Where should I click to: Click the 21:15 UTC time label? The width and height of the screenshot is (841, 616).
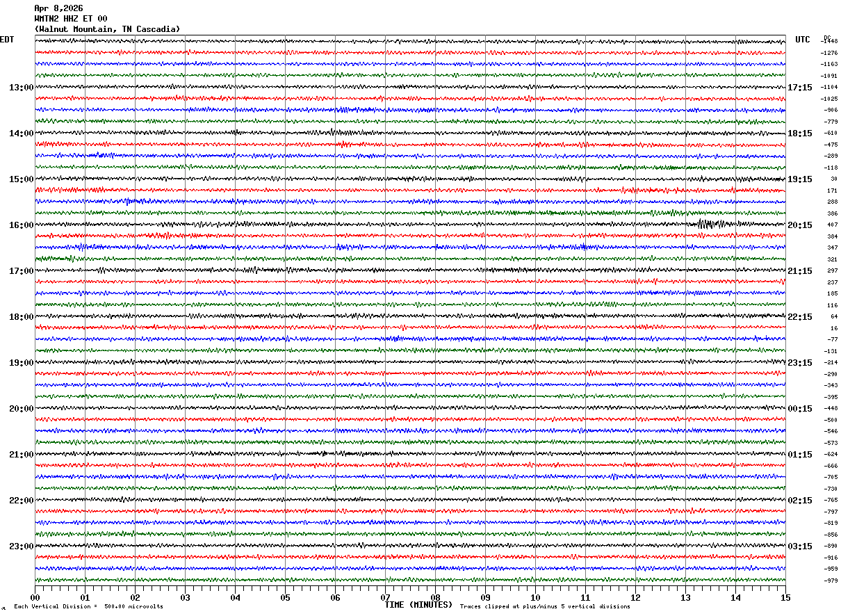tap(800, 271)
